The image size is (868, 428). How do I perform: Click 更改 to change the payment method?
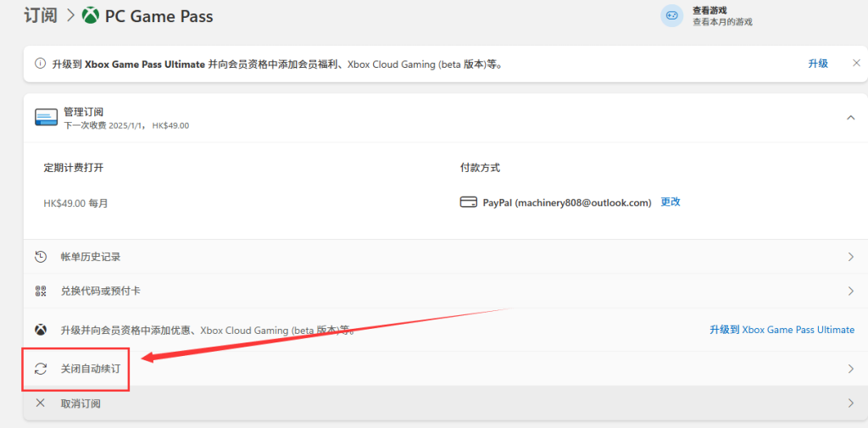(x=670, y=202)
